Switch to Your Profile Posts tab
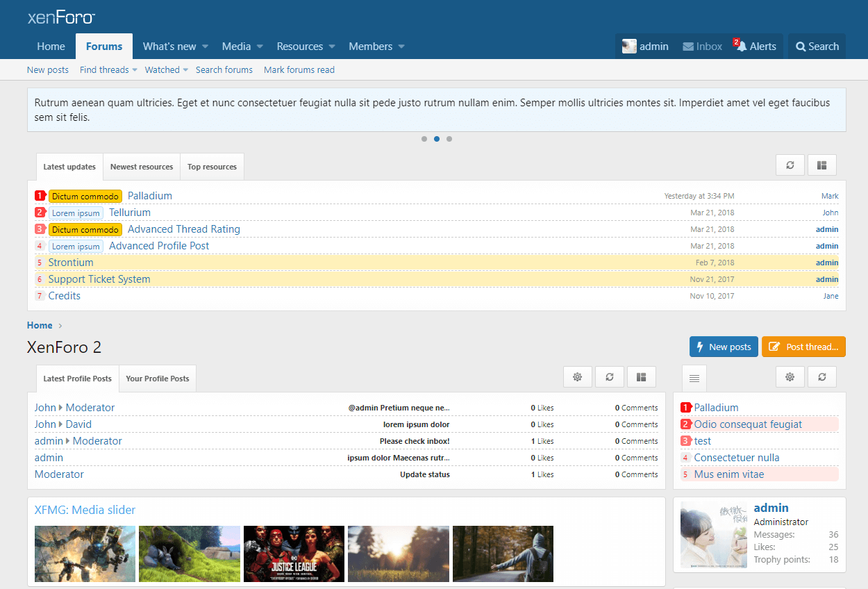This screenshot has width=868, height=589. (x=158, y=379)
